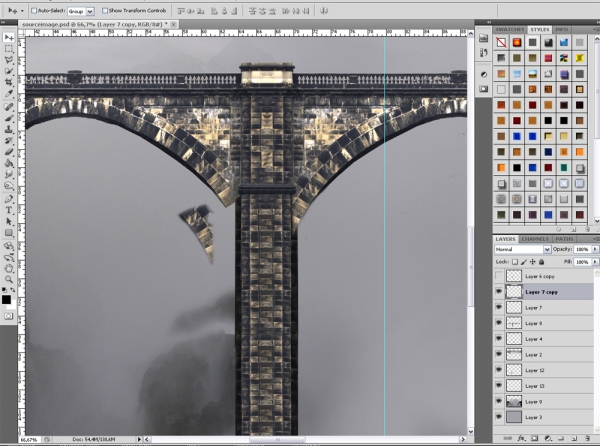Click Opacity 100% field
Viewport: 600px width, 446px height.
point(582,249)
